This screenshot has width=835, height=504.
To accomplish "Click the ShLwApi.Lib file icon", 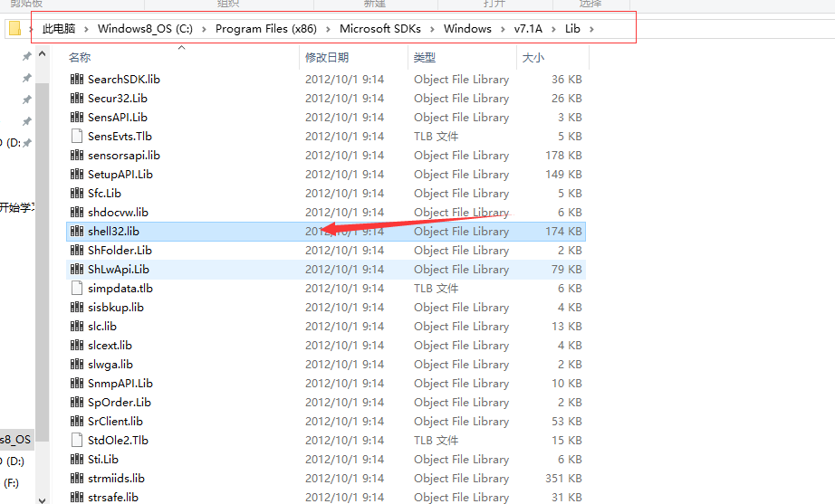I will pyautogui.click(x=77, y=270).
